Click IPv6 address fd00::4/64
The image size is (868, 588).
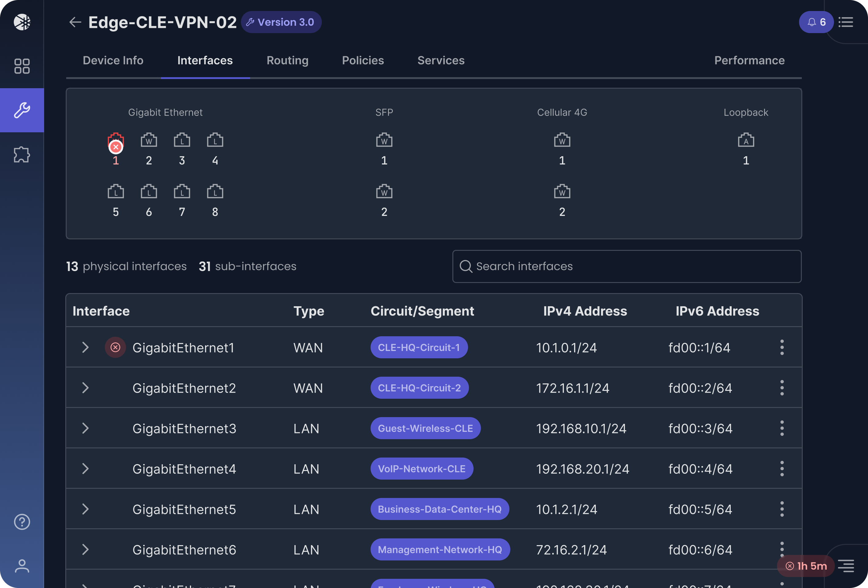[701, 469]
